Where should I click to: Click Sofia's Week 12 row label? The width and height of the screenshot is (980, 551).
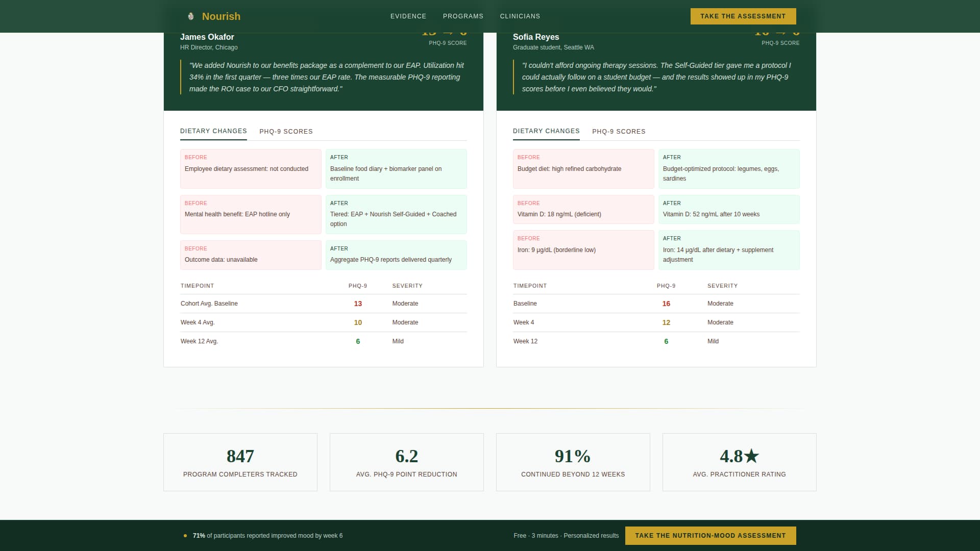click(x=525, y=341)
